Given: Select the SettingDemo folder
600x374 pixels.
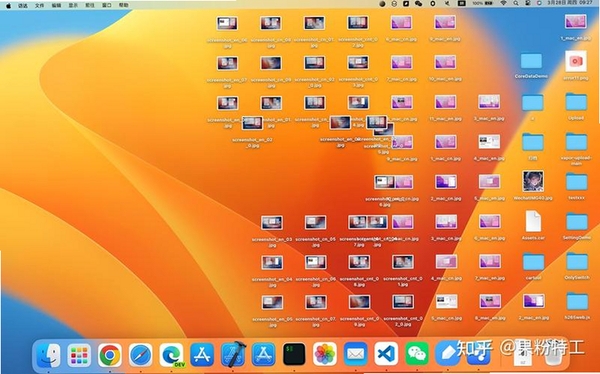Looking at the screenshot, I should pyautogui.click(x=577, y=222).
